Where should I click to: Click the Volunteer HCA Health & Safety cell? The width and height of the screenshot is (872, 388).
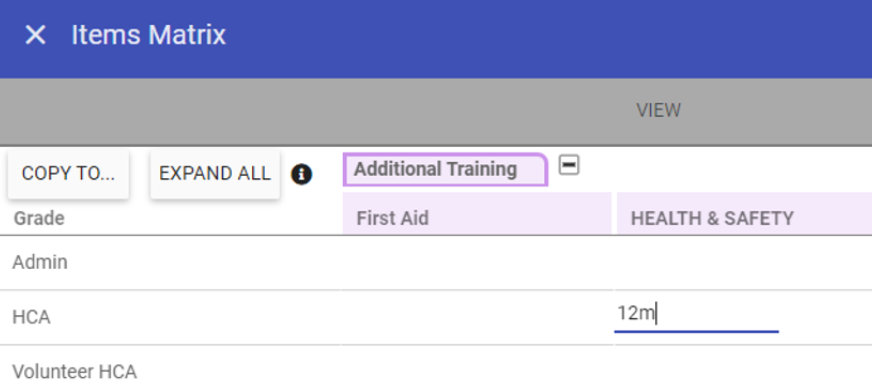click(x=743, y=367)
